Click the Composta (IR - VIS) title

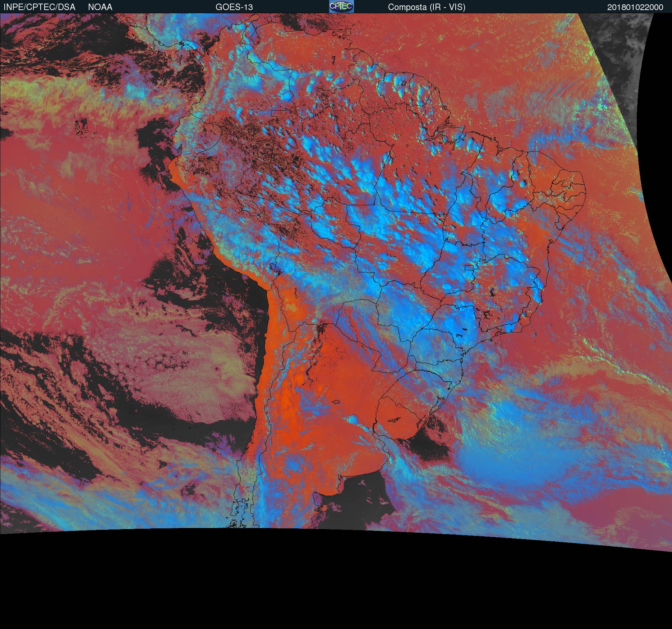[427, 7]
